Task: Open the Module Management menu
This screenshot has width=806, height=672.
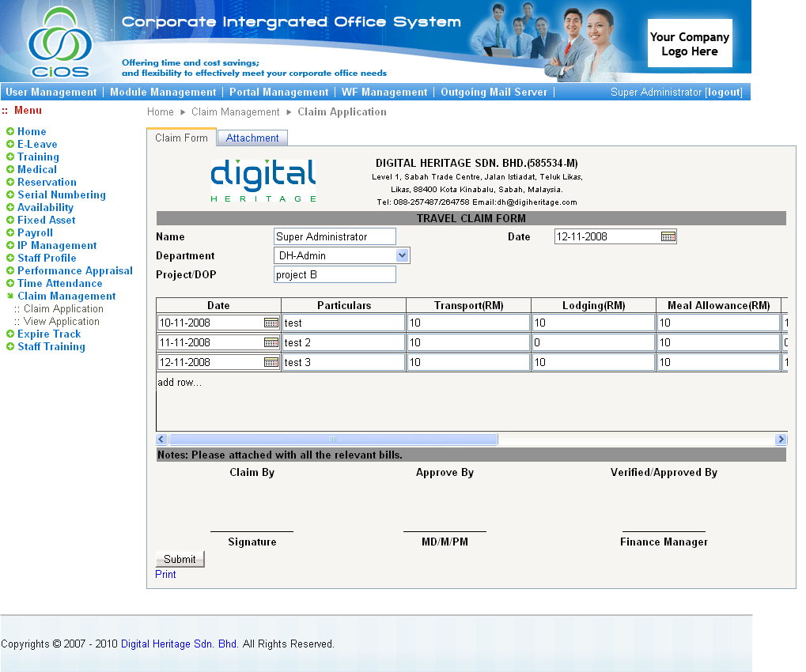Action: click(x=163, y=92)
